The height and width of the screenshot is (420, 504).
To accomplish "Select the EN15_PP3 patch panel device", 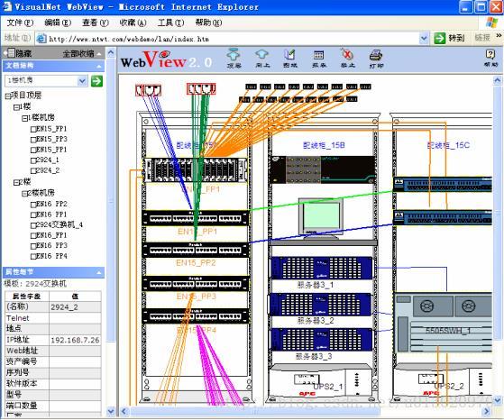I will pos(195,283).
